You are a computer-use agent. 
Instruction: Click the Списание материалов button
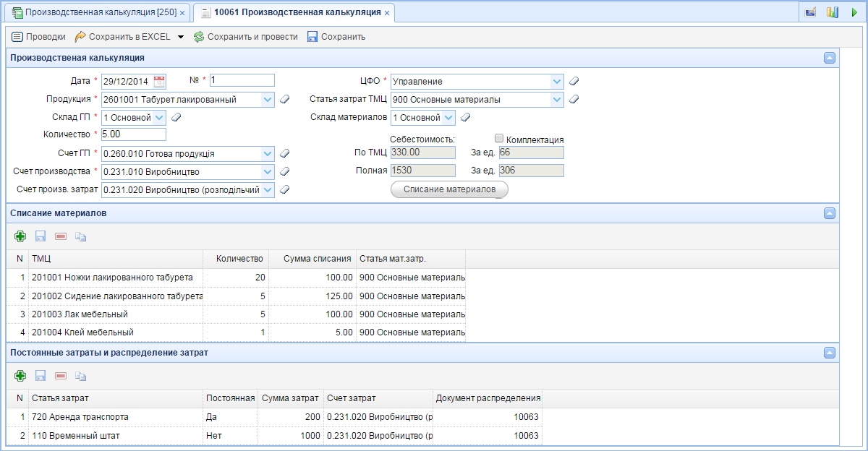449,189
